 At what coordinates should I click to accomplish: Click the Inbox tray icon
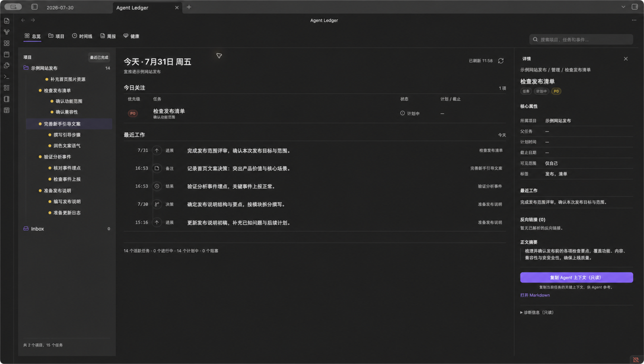point(26,228)
